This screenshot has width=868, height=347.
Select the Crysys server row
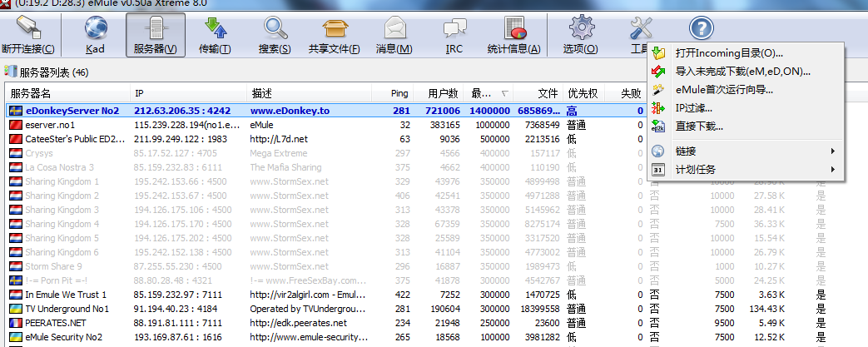(x=325, y=153)
